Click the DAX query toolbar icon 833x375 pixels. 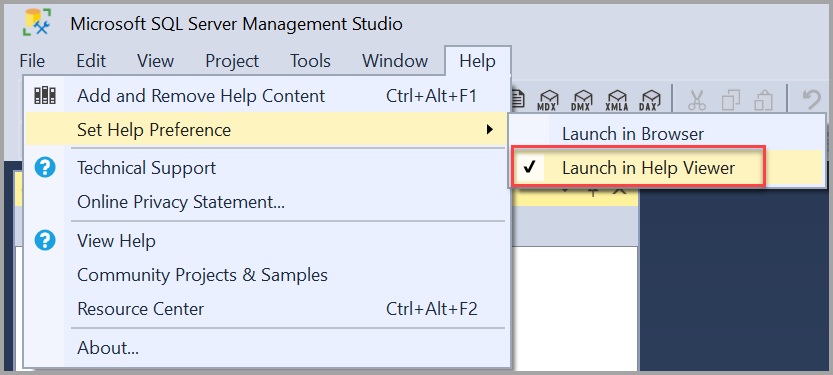pyautogui.click(x=650, y=99)
